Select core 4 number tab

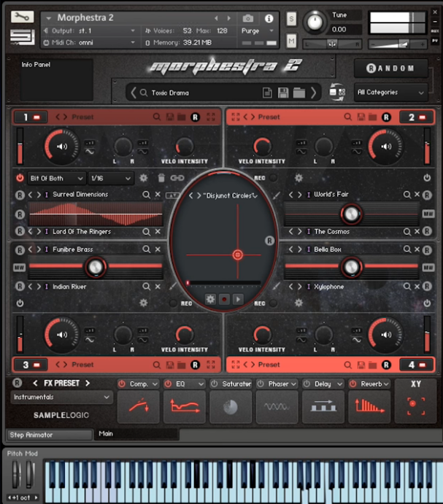coord(416,365)
